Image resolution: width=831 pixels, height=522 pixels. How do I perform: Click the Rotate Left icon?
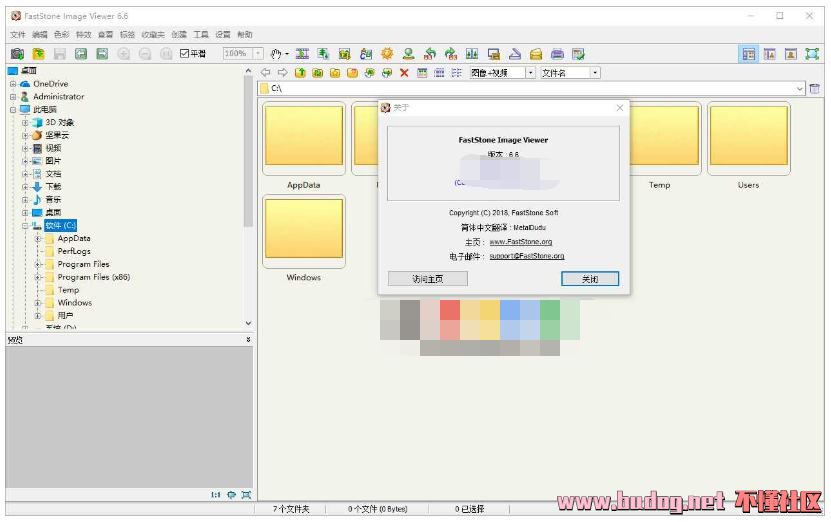pos(430,54)
